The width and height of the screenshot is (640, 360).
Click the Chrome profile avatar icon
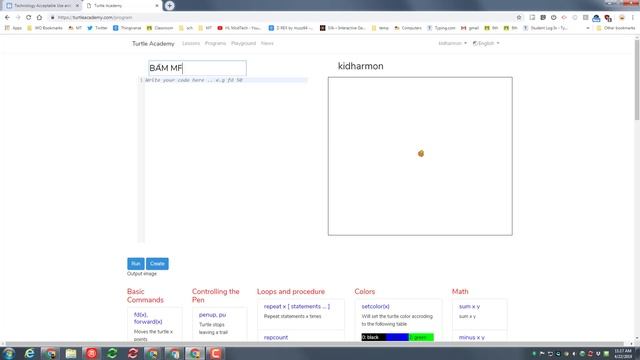tap(622, 18)
